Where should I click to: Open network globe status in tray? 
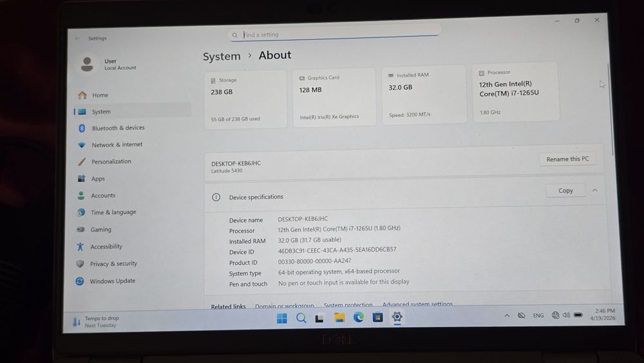(x=555, y=315)
